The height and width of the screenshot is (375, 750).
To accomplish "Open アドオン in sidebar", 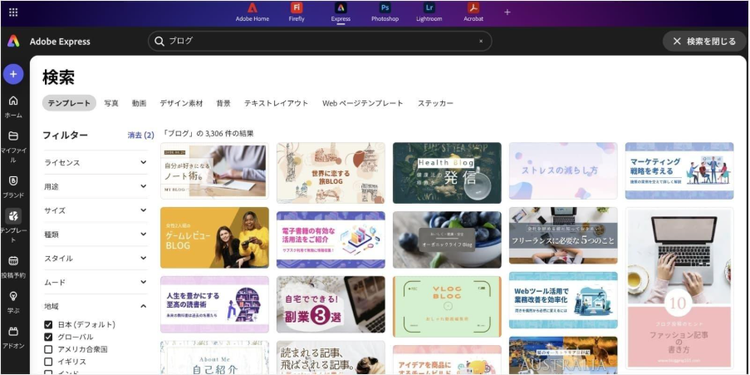I will point(13,337).
